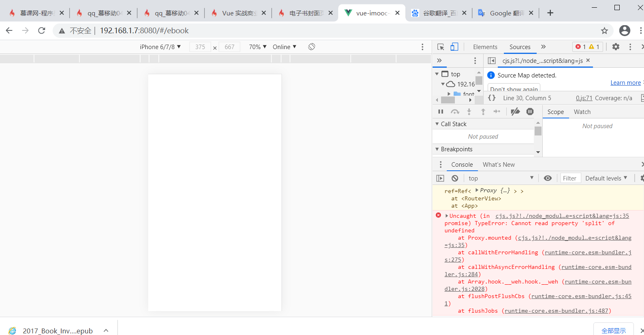Viewport: 644px width, 335px height.
Task: Collapse the top frame tree node
Action: pyautogui.click(x=437, y=74)
